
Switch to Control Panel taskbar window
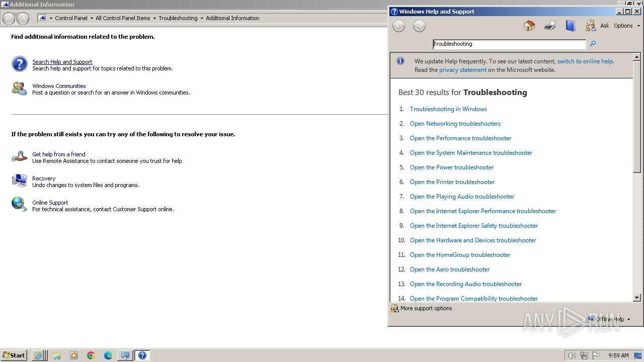[x=125, y=355]
